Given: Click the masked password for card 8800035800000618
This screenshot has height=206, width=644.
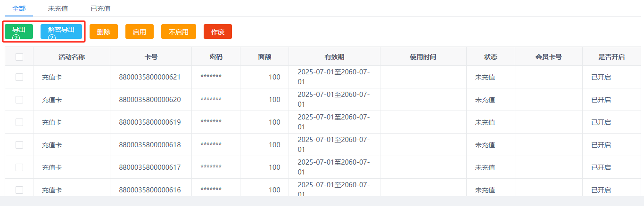Looking at the screenshot, I should tap(211, 145).
